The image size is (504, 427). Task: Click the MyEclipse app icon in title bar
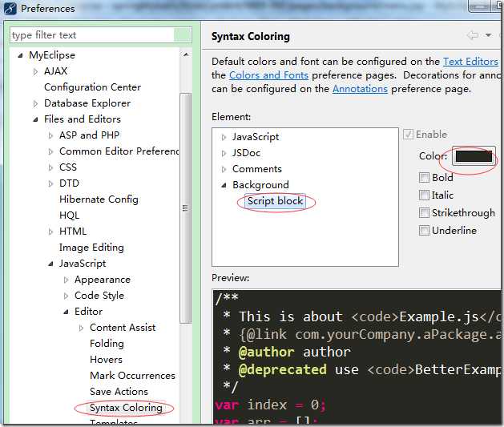(x=10, y=9)
